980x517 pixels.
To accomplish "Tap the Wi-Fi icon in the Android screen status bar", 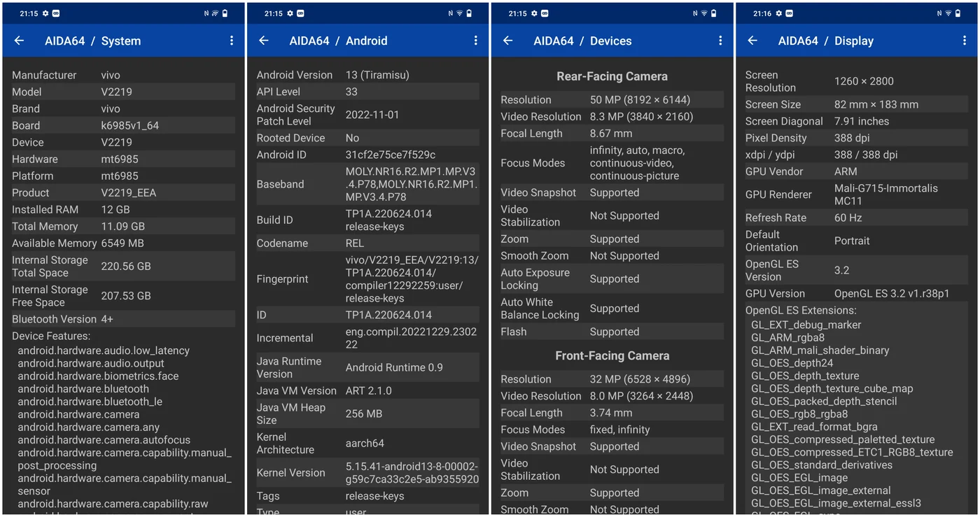I will pos(460,13).
